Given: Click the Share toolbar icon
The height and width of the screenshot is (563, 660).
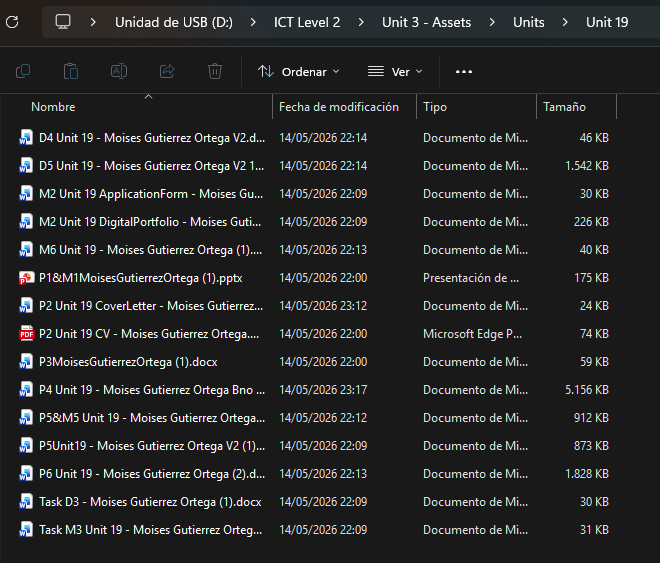Looking at the screenshot, I should tap(167, 71).
